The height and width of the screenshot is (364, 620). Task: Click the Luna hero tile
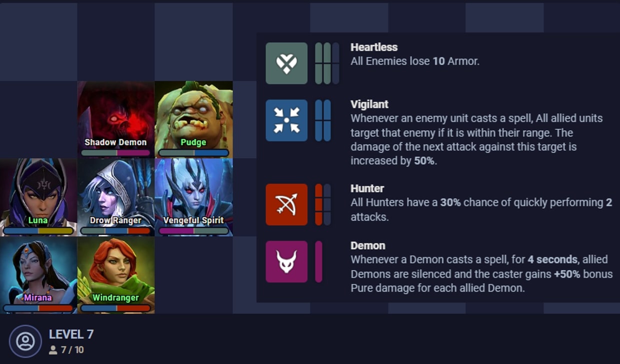(x=38, y=197)
